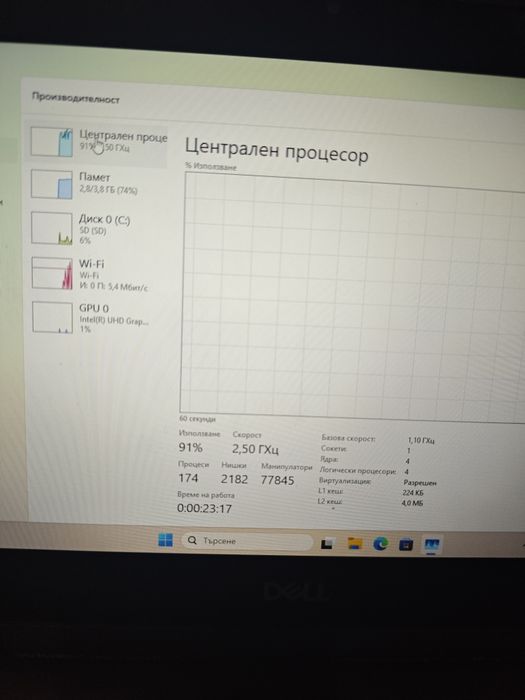
Task: Click the Производителност page title
Action: 75,99
